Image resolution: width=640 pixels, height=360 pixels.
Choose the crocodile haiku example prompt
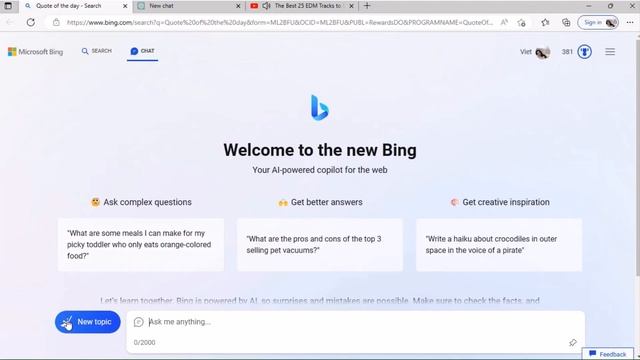(x=499, y=244)
